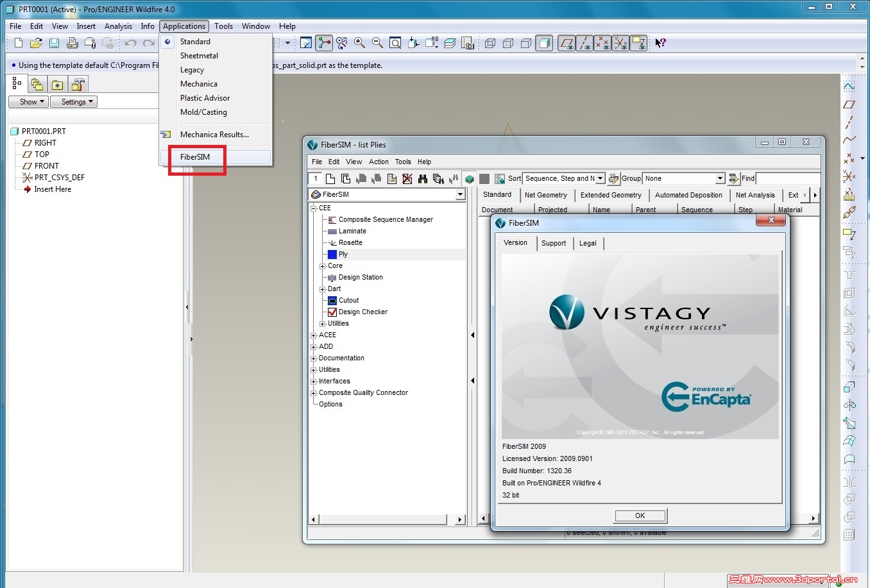Click the Refit magnifier icon
870x588 pixels.
coord(394,43)
